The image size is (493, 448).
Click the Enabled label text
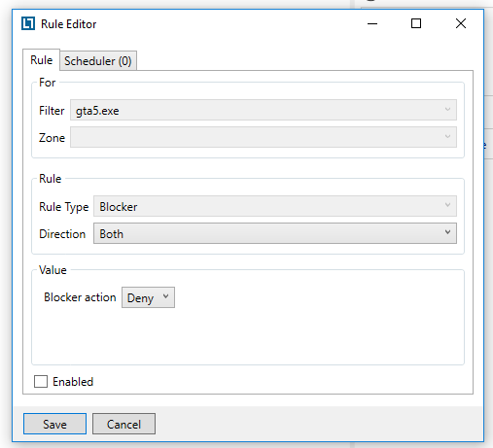point(73,382)
